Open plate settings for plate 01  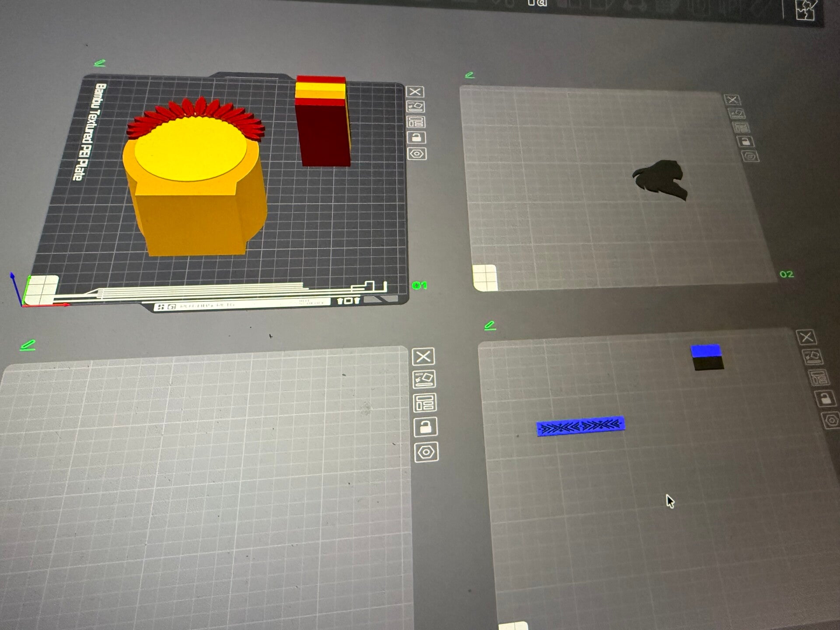click(x=417, y=154)
